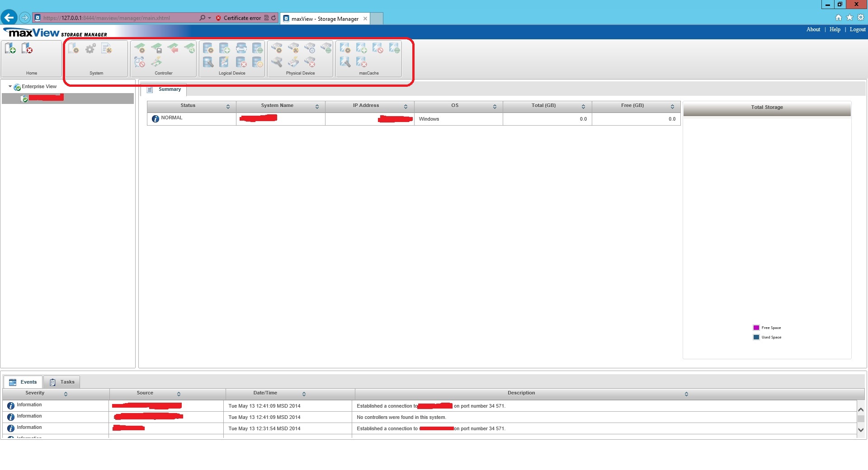The height and width of the screenshot is (470, 868).
Task: Open browser Tools gear icon
Action: pos(861,18)
